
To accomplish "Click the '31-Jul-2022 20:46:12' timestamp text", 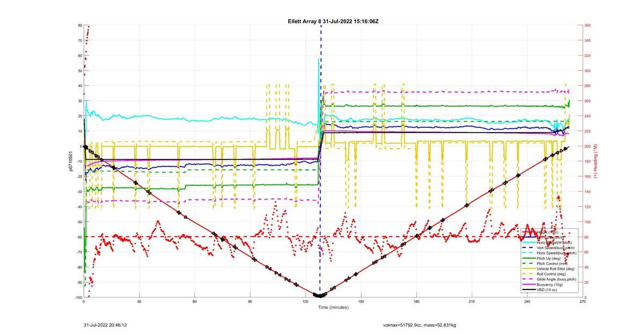I will 105,325.
